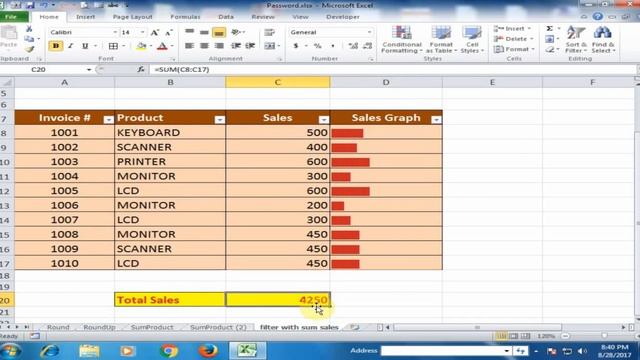640x360 pixels.
Task: Toggle Italic formatting
Action: pos(71,46)
